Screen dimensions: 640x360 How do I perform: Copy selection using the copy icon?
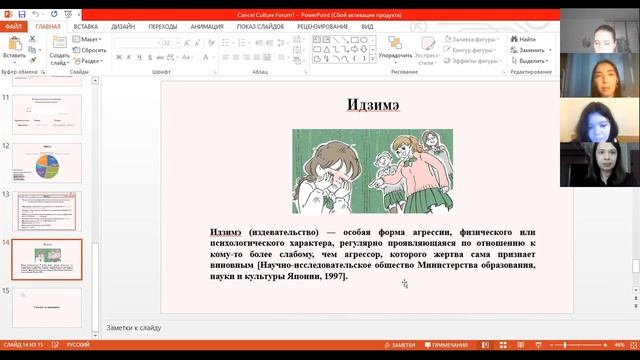click(32, 49)
